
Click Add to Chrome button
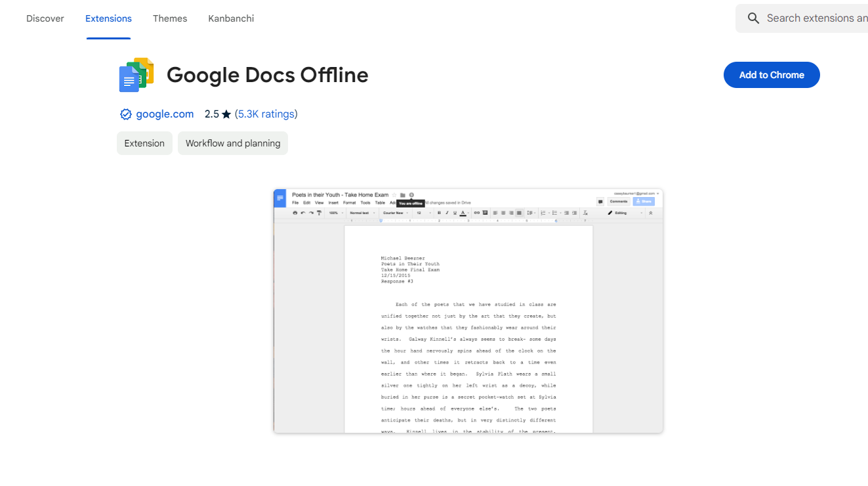(x=772, y=75)
